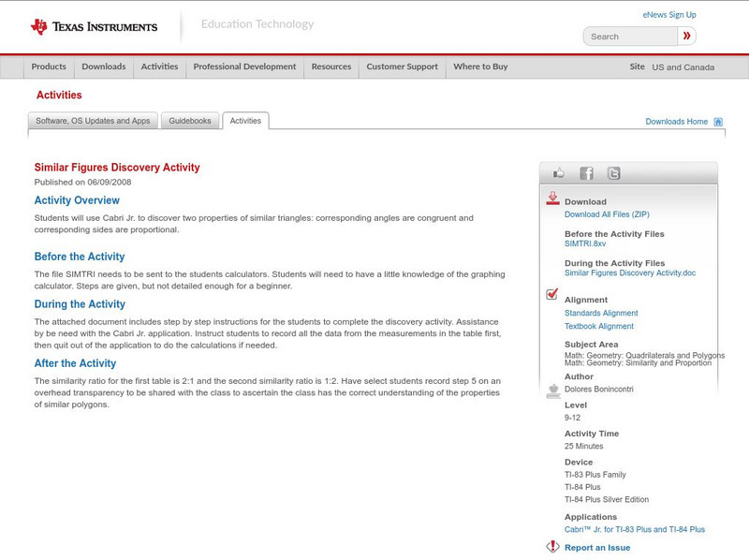The width and height of the screenshot is (749, 560).
Task: Click the Texas Instruments logo
Action: (x=94, y=27)
